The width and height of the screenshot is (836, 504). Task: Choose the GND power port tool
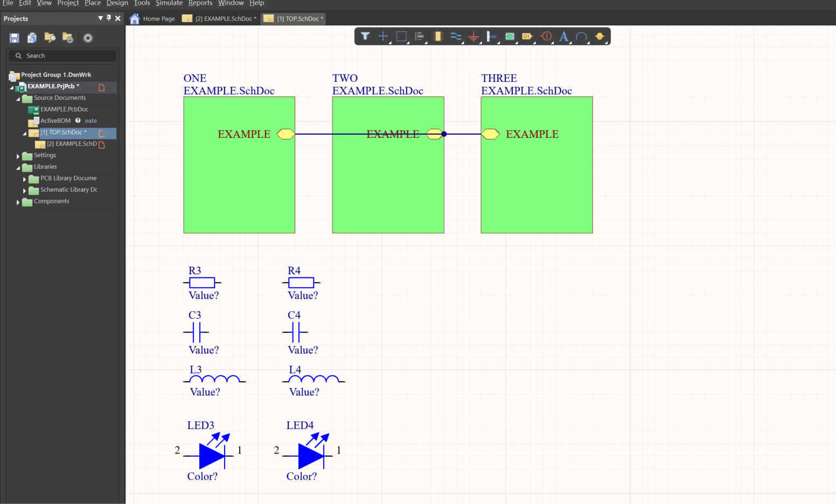473,36
